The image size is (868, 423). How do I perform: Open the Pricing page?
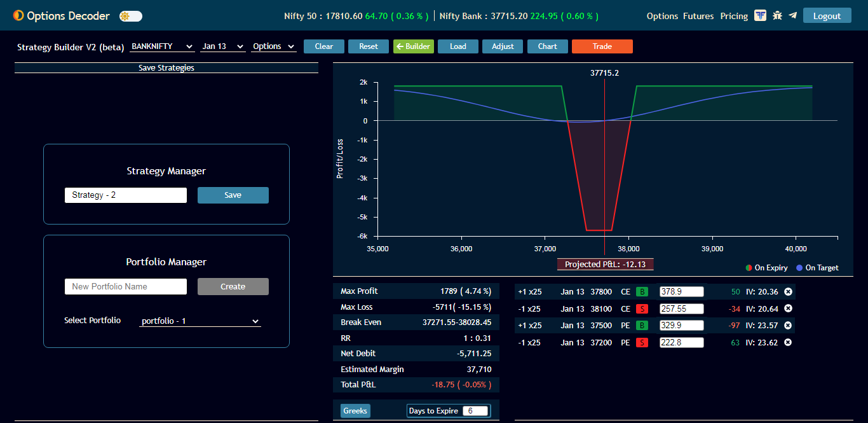[734, 16]
